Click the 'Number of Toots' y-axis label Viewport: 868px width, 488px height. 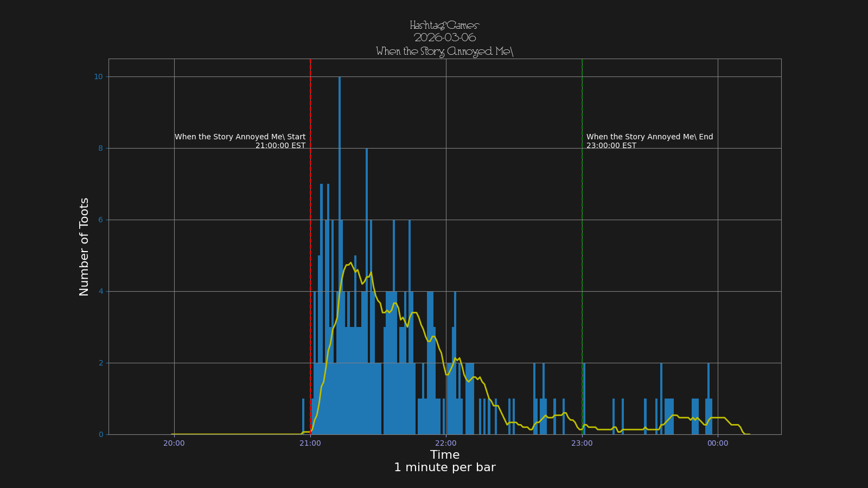[84, 247]
